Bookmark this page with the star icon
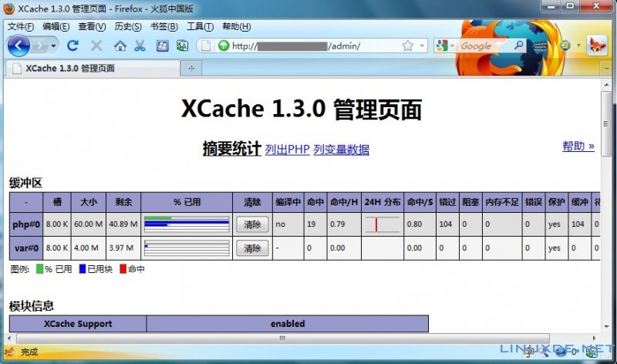617x364 pixels. click(408, 45)
